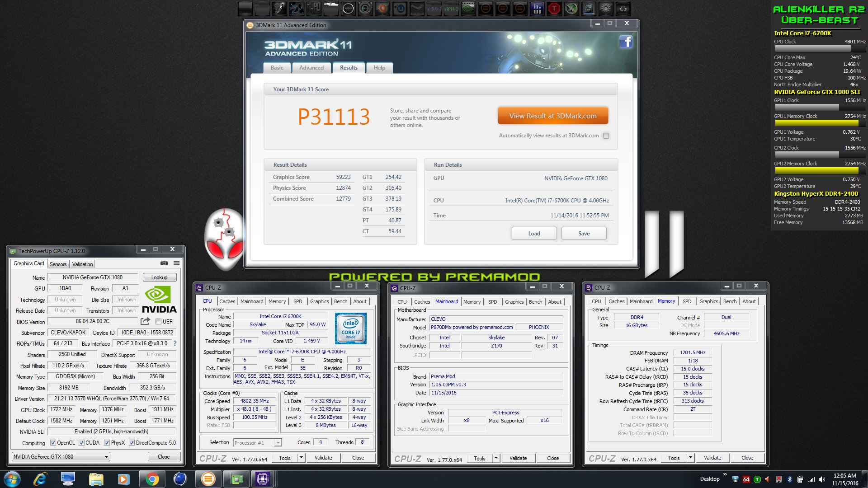Click Close in the CPU-Z Memory window
Image resolution: width=868 pixels, height=488 pixels.
(747, 458)
